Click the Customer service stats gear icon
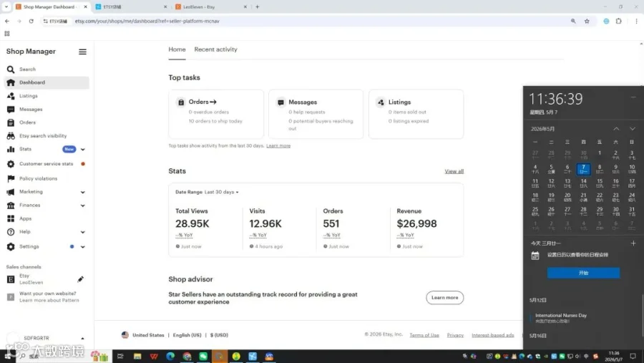The image size is (644, 363). 11,164
